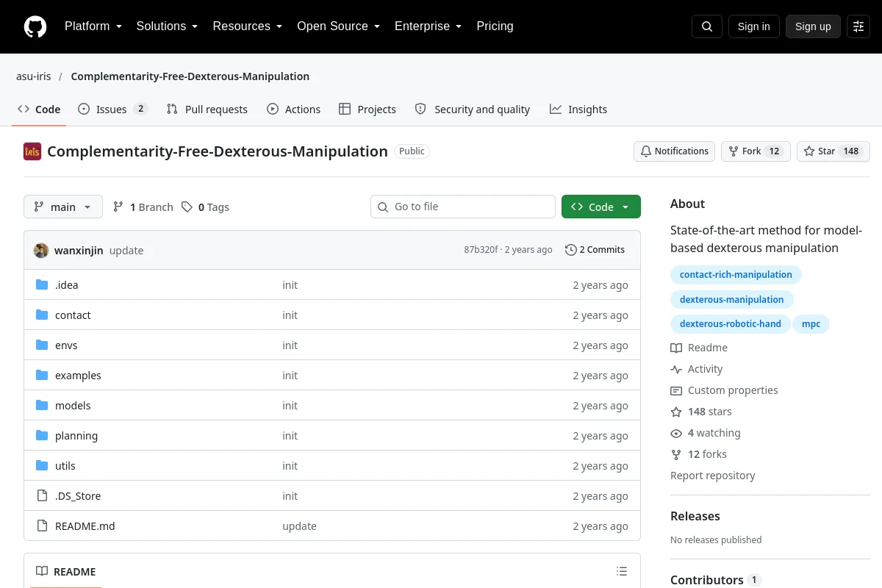The height and width of the screenshot is (588, 882).
Task: Open the asu-iris owner link
Action: click(34, 76)
